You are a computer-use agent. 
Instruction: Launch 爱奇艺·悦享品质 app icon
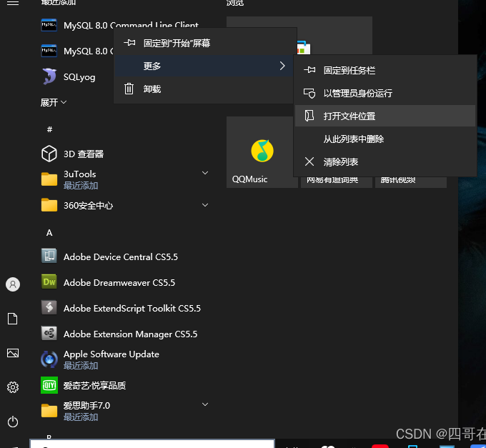49,385
